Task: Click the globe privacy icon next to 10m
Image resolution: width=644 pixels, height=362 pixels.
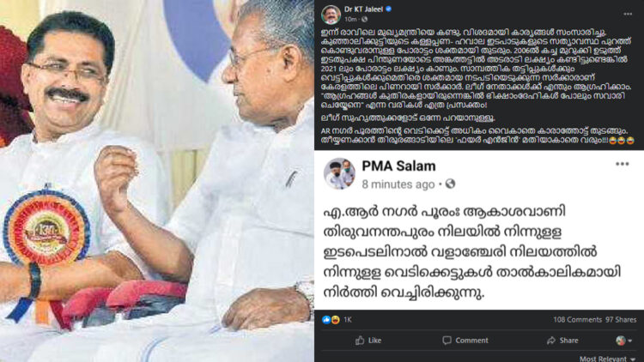Action: point(364,19)
